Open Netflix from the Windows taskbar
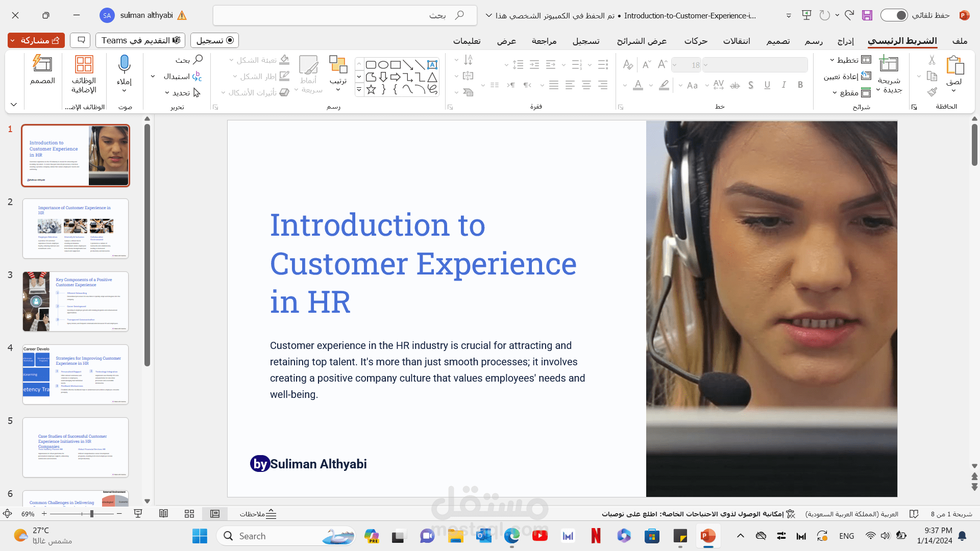980x551 pixels. tap(596, 536)
